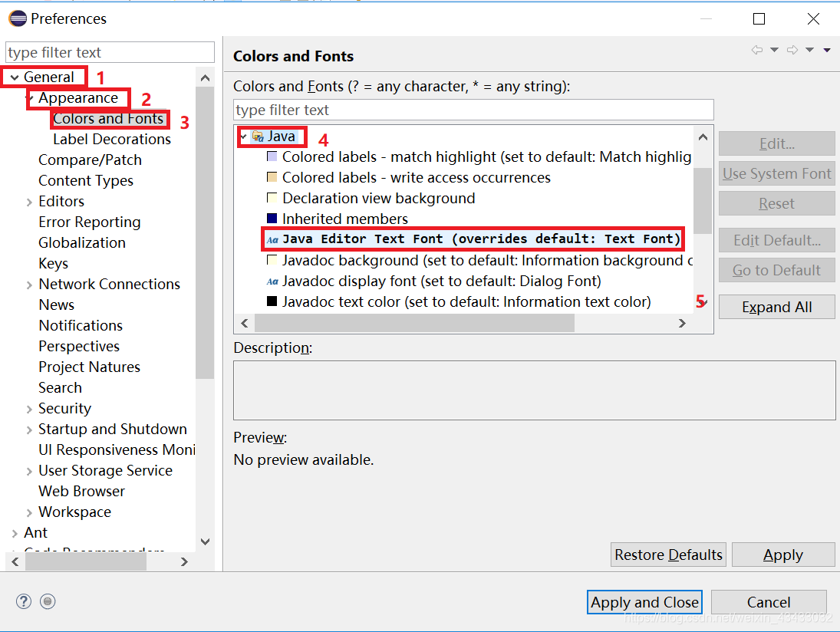Open the Notifications preferences page
The height and width of the screenshot is (632, 840).
81,326
